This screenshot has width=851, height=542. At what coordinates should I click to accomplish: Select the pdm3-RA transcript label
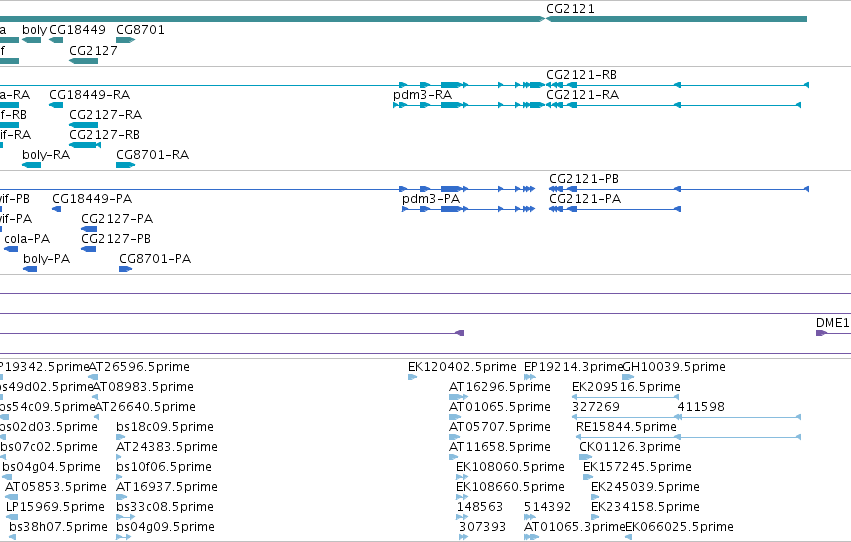coord(422,95)
